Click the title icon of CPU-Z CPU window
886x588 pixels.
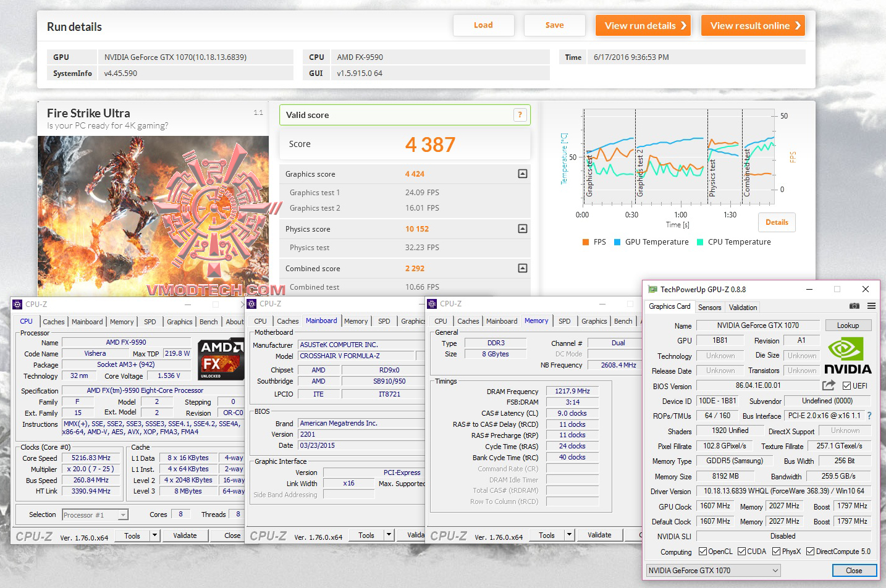click(17, 304)
